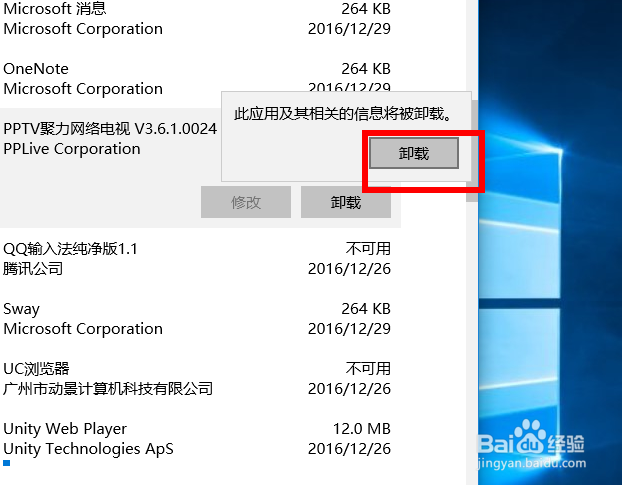Click the 264 KB size of OneNote
Screen dimensions: 622x485
366,69
